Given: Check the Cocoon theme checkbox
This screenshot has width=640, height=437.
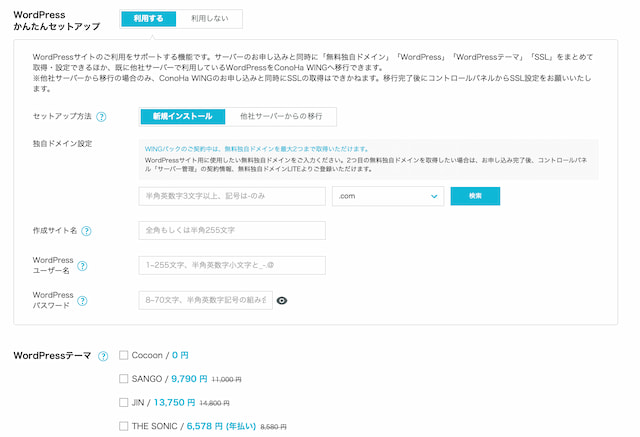Looking at the screenshot, I should [x=123, y=355].
